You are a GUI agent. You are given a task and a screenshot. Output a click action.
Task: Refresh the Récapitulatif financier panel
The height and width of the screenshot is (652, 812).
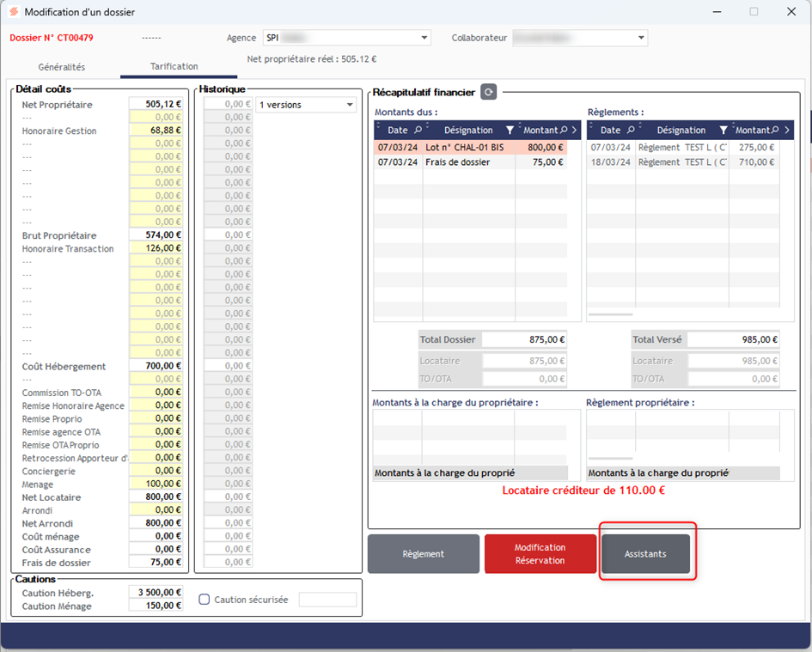pyautogui.click(x=488, y=92)
